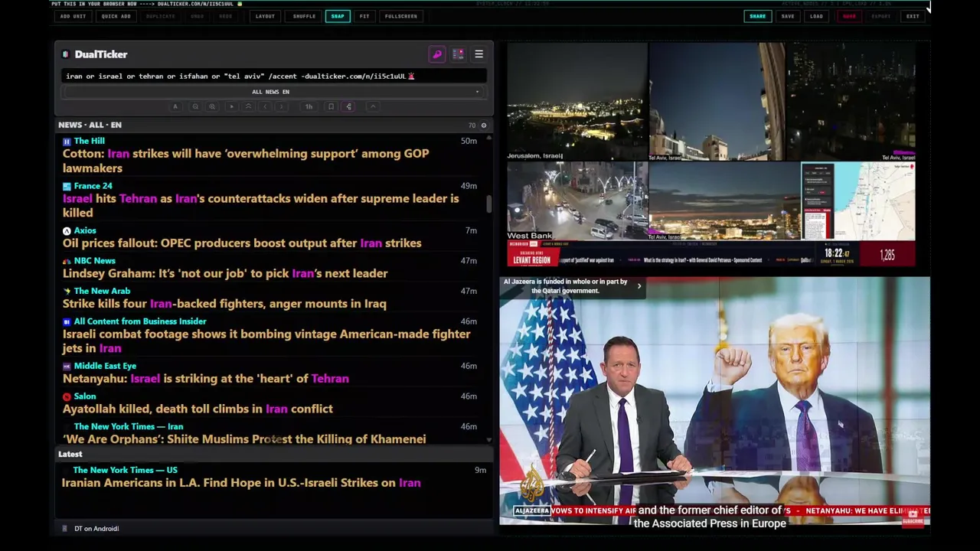The image size is (980, 551).
Task: Click the search query input field
Action: 274,76
